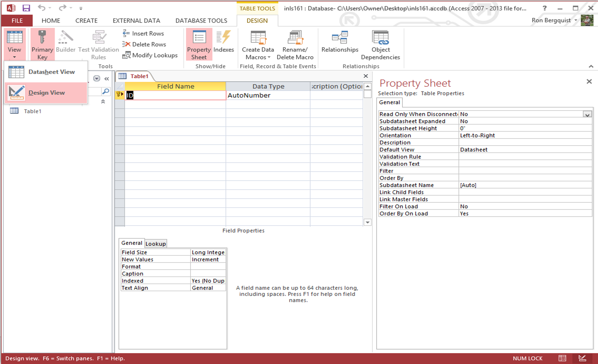
Task: Switch to Datasheet View in status bar
Action: (x=562, y=358)
